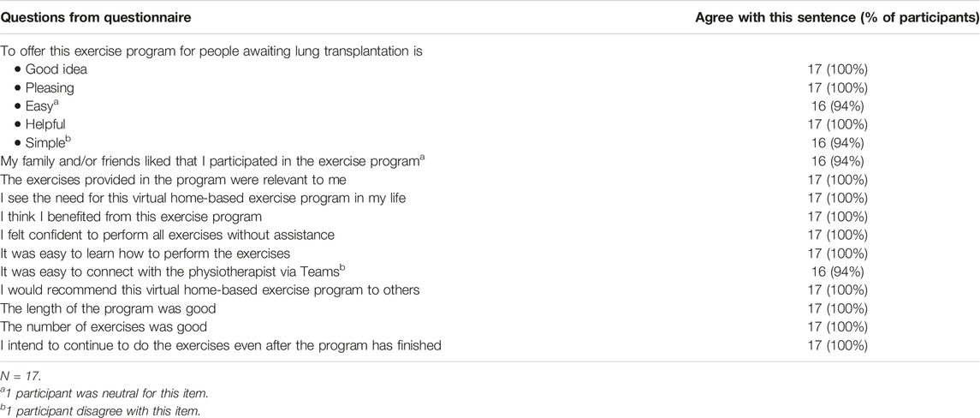Screen dimensions: 980x418
Task: Click the 'Questions from questionnaire' column header
Action: tap(96, 18)
